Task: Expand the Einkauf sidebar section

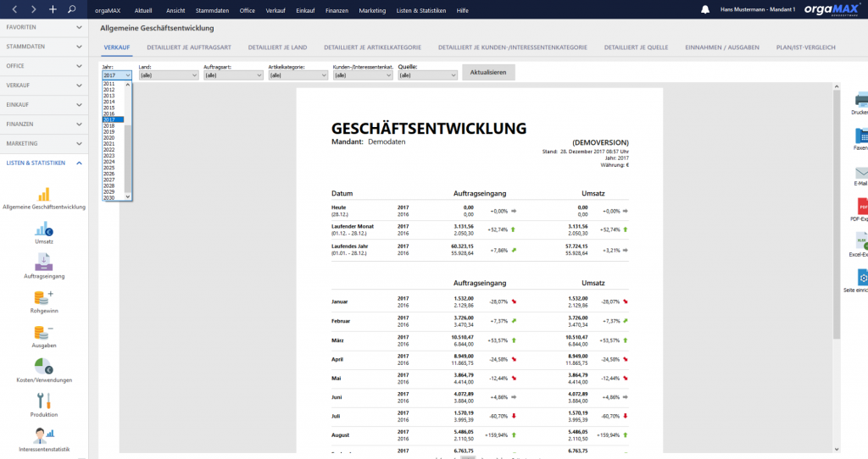Action: (44, 104)
